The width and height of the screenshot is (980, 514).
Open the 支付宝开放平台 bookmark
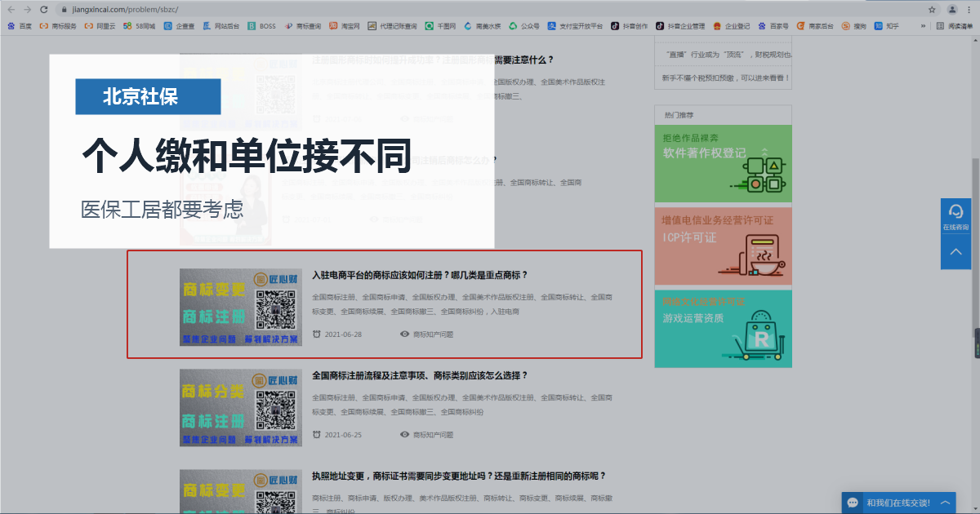pos(575,26)
